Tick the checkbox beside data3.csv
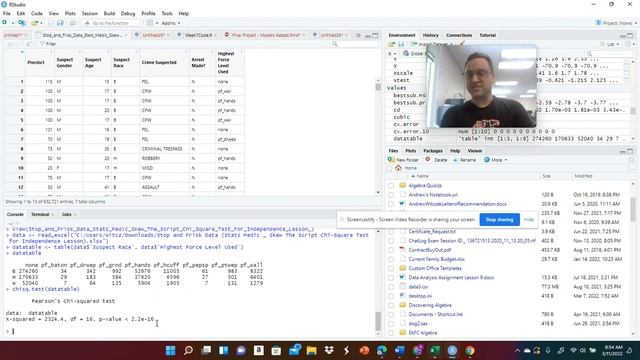The width and height of the screenshot is (640, 360). pyautogui.click(x=391, y=287)
